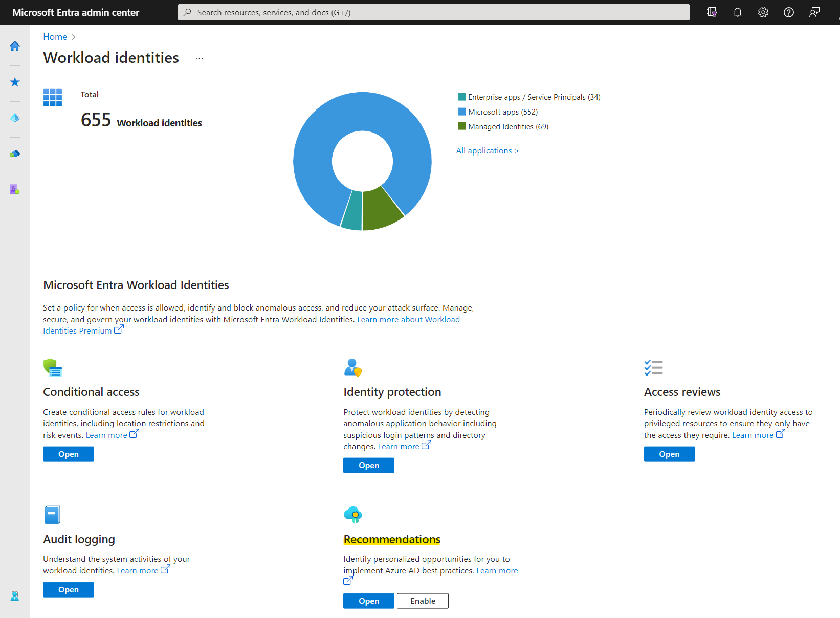Viewport: 840px width, 618px height.
Task: Open Recommendations
Action: [369, 601]
